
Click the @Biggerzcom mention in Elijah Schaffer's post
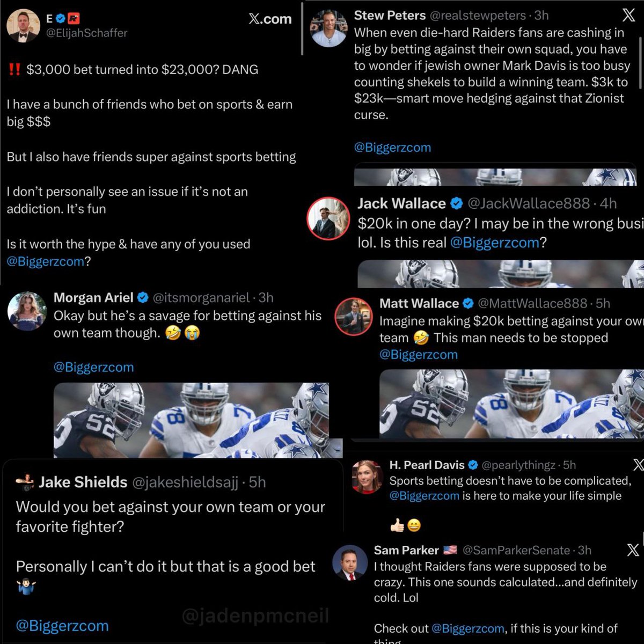click(46, 261)
